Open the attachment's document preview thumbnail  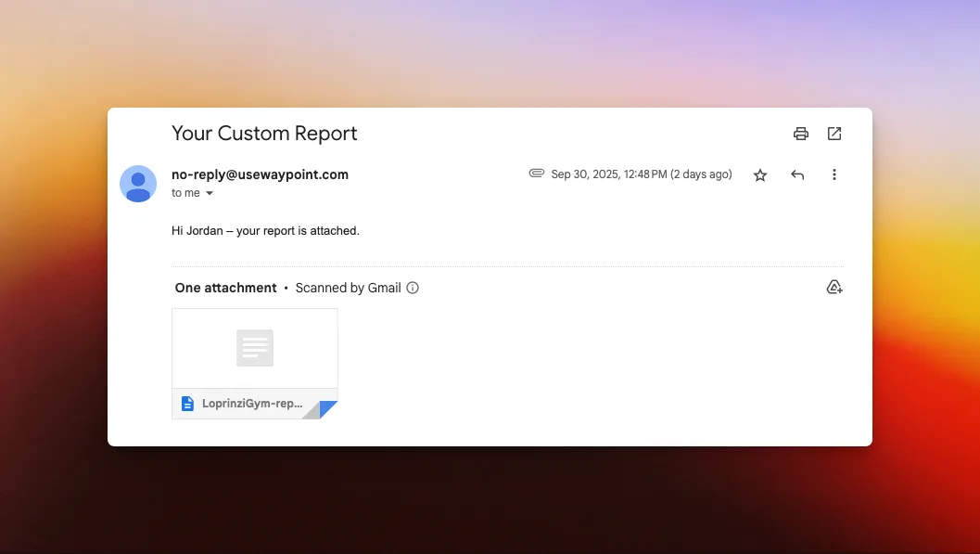(255, 348)
